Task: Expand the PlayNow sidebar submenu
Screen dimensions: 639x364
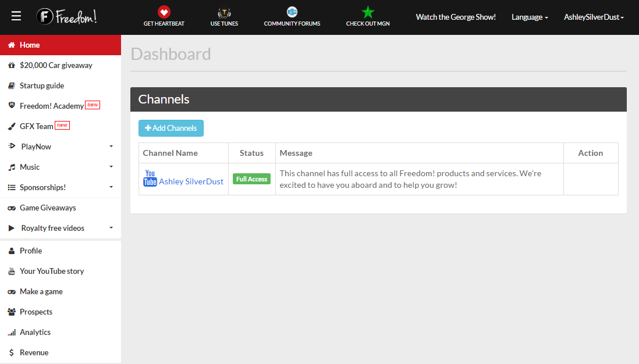Action: (111, 147)
